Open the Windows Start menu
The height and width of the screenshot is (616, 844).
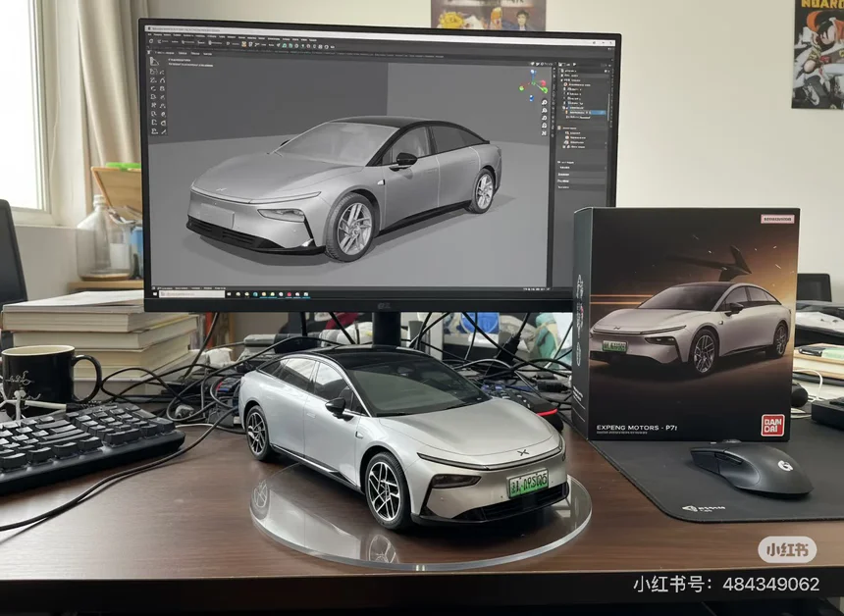(x=152, y=292)
